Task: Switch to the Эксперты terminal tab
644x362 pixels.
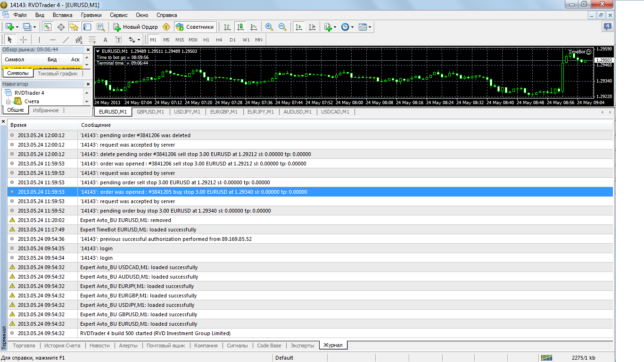Action: click(302, 346)
